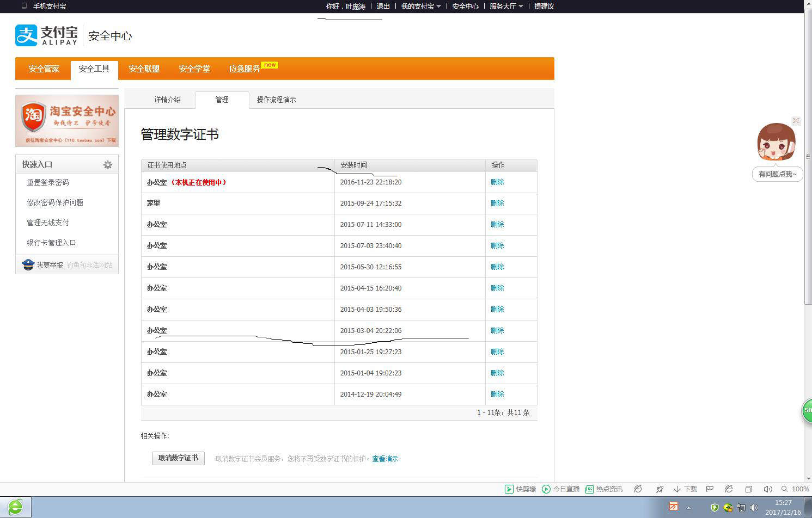This screenshot has width=812, height=518.
Task: Expand the 服务大厅 dropdown menu
Action: click(506, 7)
